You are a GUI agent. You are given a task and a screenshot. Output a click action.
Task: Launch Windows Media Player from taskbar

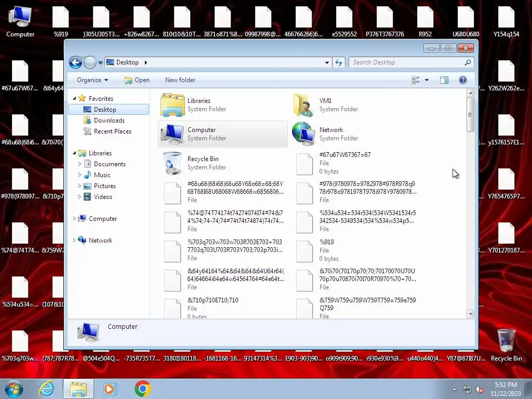(110, 389)
